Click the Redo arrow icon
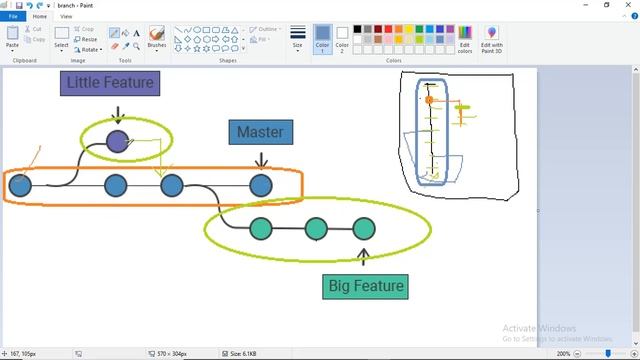The width and height of the screenshot is (640, 360). (x=40, y=5)
